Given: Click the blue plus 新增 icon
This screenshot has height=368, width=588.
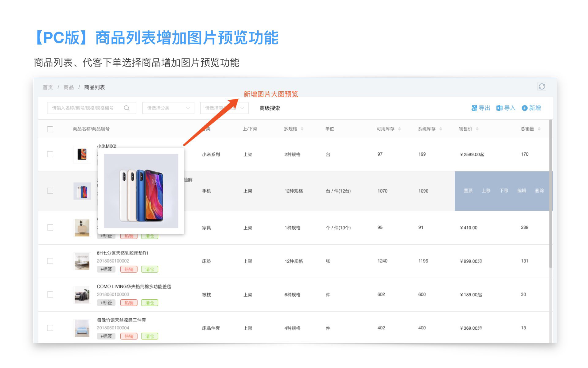Looking at the screenshot, I should [x=525, y=108].
